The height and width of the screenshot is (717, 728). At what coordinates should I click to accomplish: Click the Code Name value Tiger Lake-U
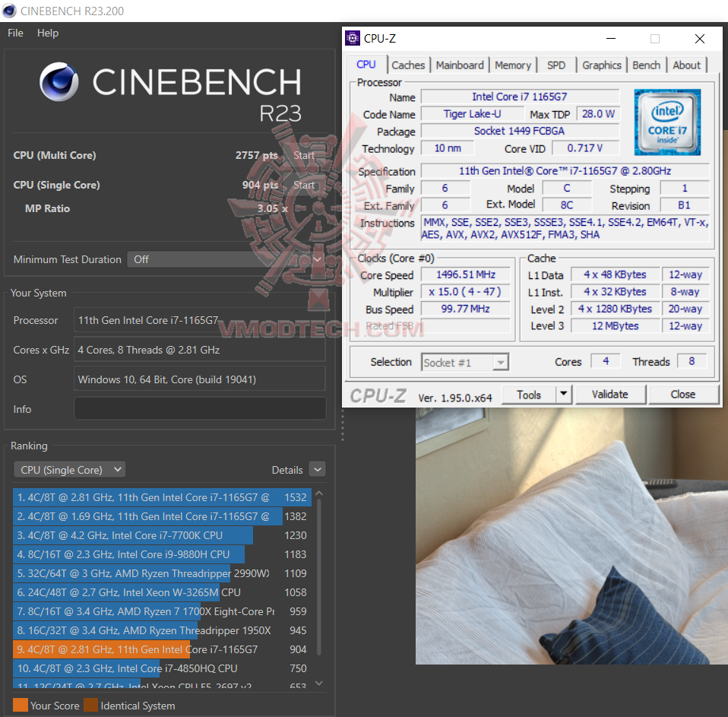pos(472,114)
